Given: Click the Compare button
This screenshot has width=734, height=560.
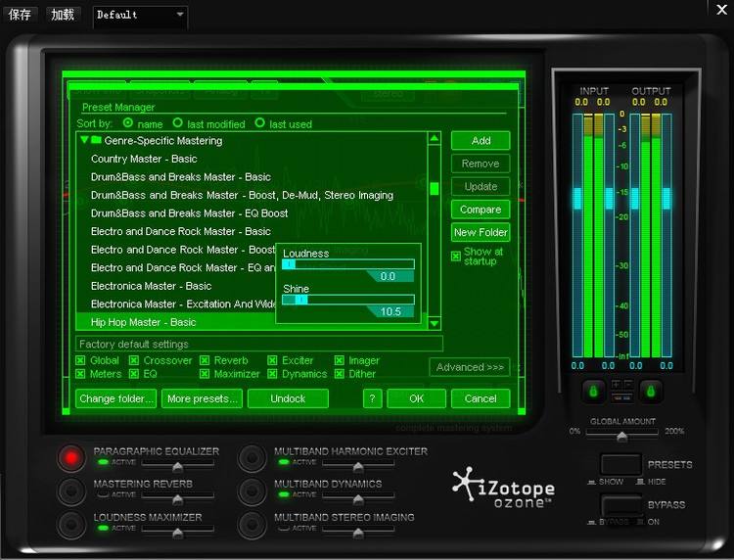Looking at the screenshot, I should tap(481, 210).
